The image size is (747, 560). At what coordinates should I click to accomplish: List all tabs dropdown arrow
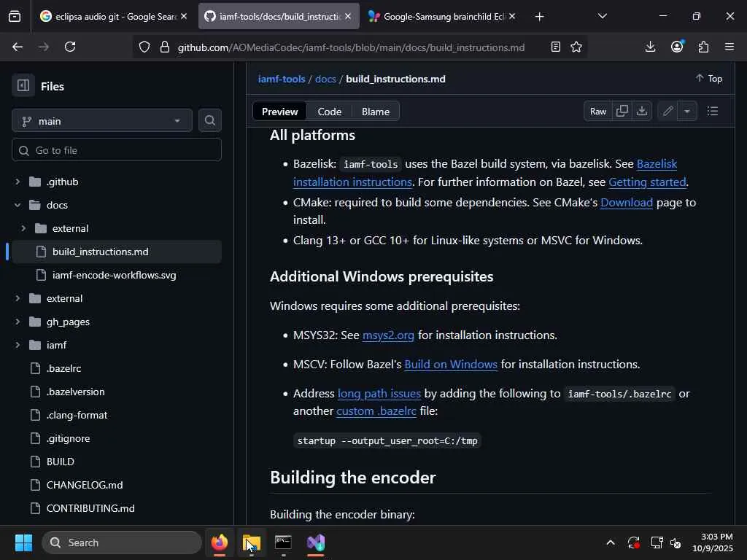tap(602, 17)
